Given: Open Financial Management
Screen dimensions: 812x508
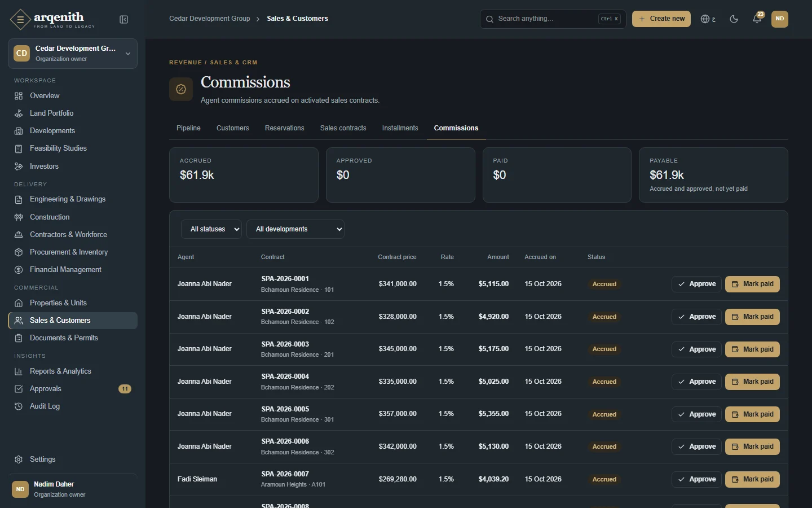Looking at the screenshot, I should (x=73, y=270).
